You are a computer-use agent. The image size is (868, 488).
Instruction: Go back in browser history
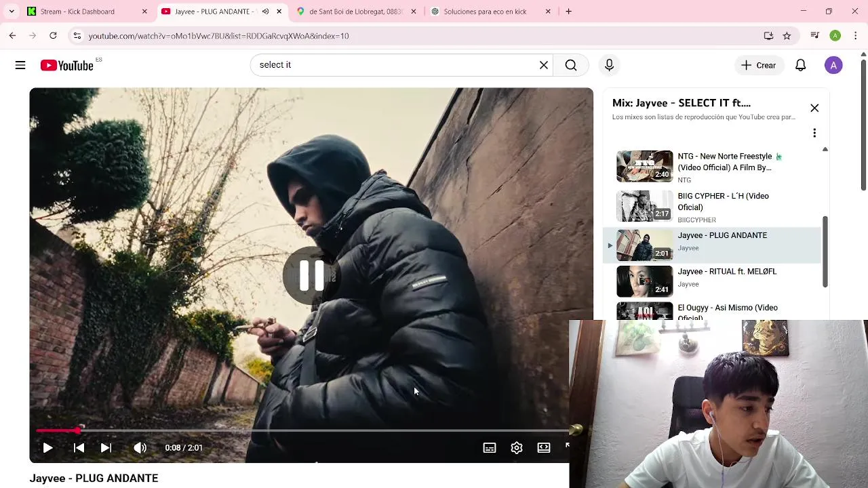pyautogui.click(x=12, y=36)
